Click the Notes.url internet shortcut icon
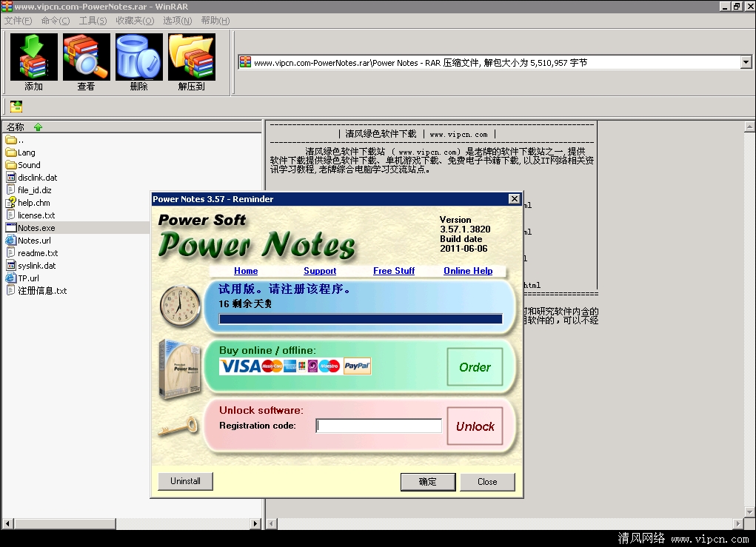The image size is (756, 547). click(x=11, y=240)
